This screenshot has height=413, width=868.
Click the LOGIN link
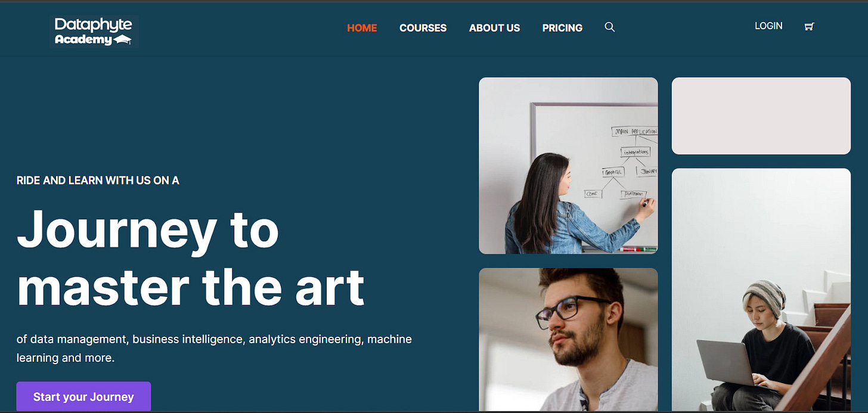[x=768, y=26]
